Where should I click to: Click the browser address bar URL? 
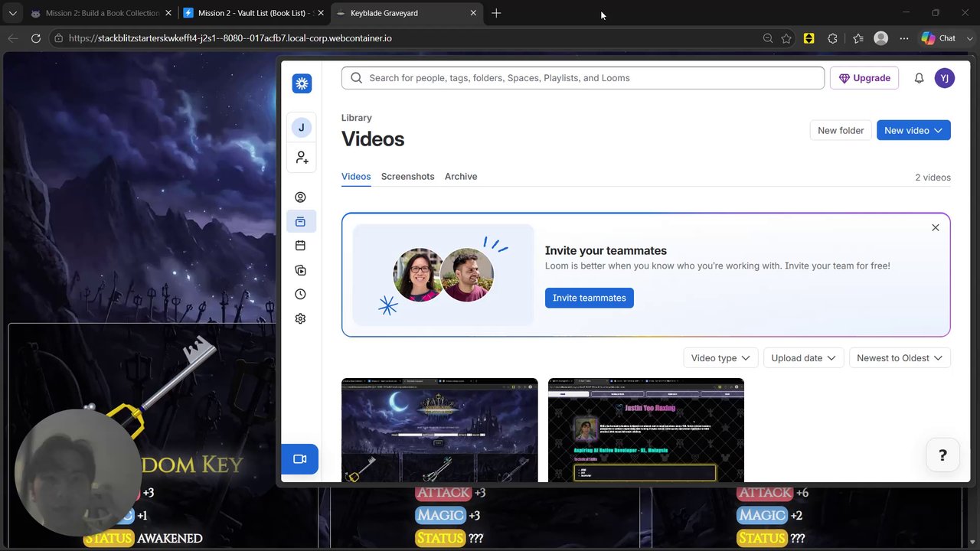(x=230, y=38)
